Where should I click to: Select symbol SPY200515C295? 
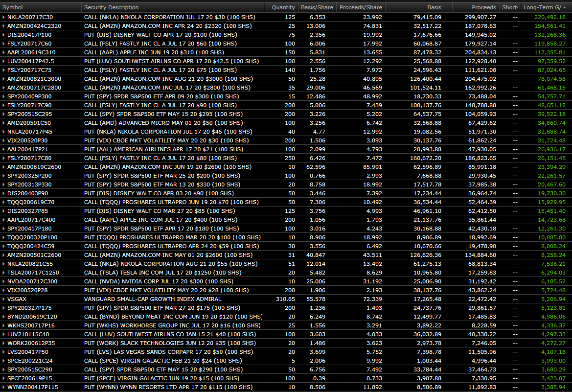[x=29, y=114]
